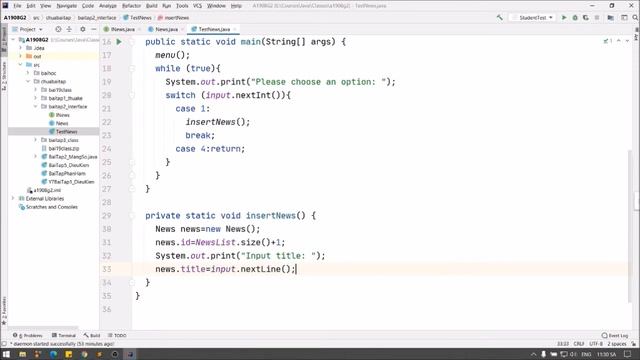Image resolution: width=640 pixels, height=360 pixels.
Task: Open the Build tool window
Action: coord(92,335)
